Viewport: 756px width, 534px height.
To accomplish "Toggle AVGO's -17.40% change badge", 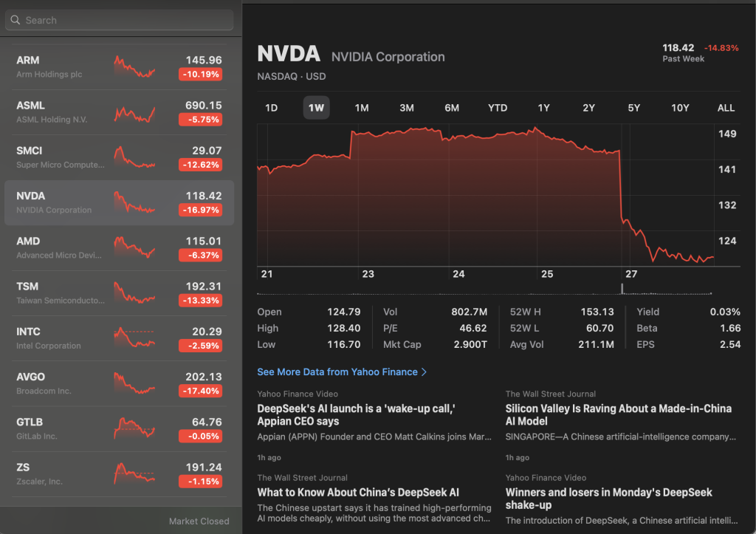I will [201, 391].
